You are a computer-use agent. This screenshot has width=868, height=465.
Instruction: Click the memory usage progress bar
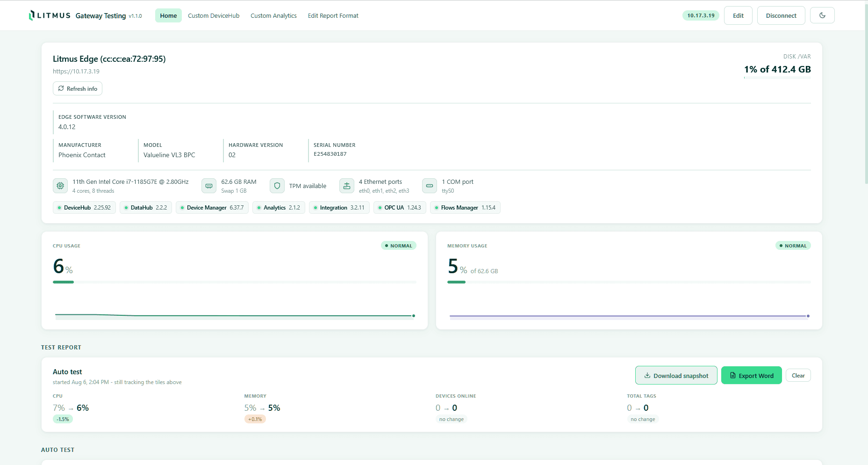coord(629,282)
